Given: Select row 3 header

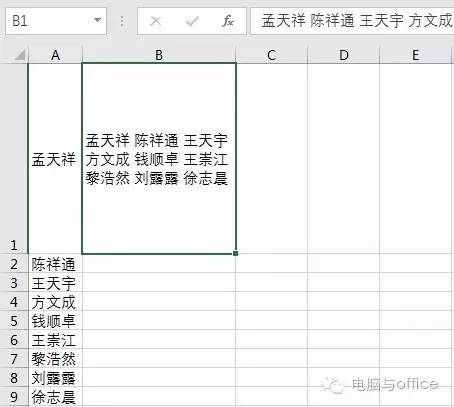Looking at the screenshot, I should coord(14,283).
